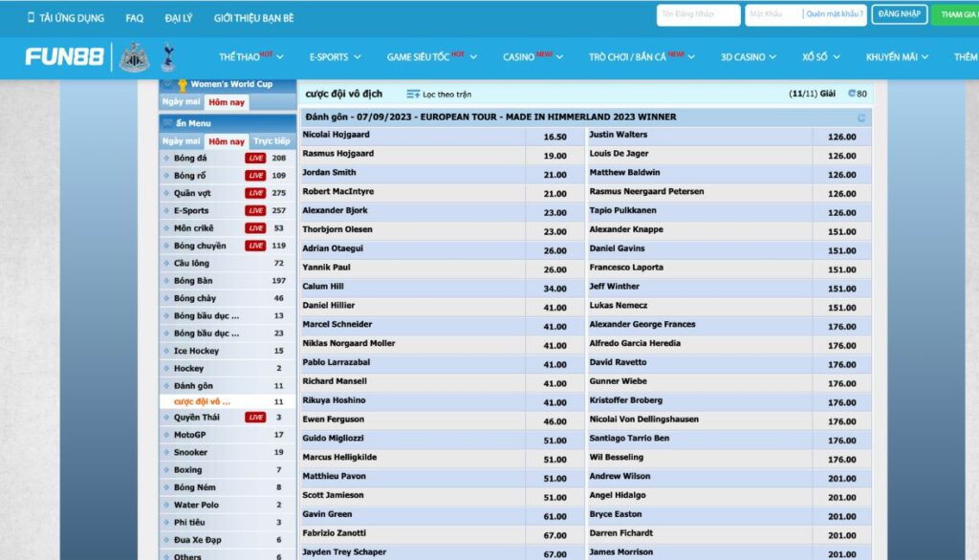Click the Tottenham Hotspur club crest
The height and width of the screenshot is (560, 979).
pyautogui.click(x=167, y=56)
